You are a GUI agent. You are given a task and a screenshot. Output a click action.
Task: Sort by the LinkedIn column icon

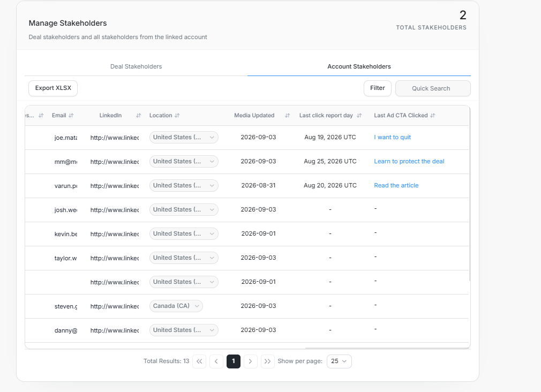[x=138, y=116]
